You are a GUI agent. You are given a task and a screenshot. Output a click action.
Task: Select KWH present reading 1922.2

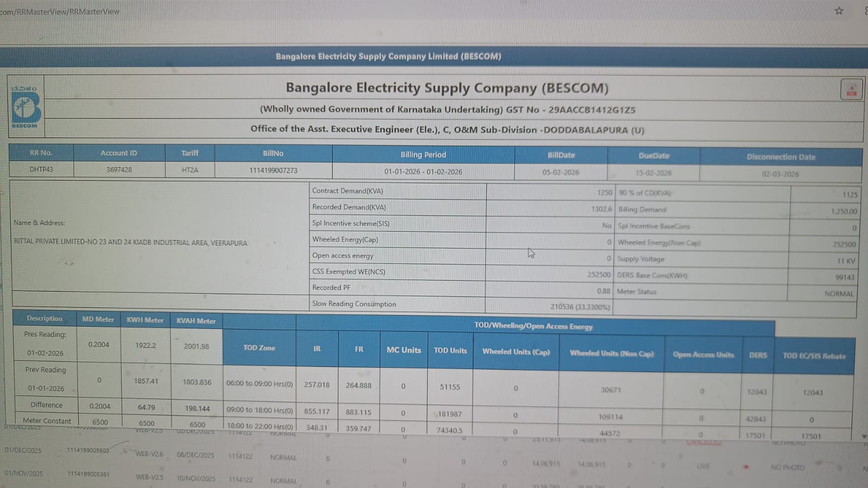point(145,345)
